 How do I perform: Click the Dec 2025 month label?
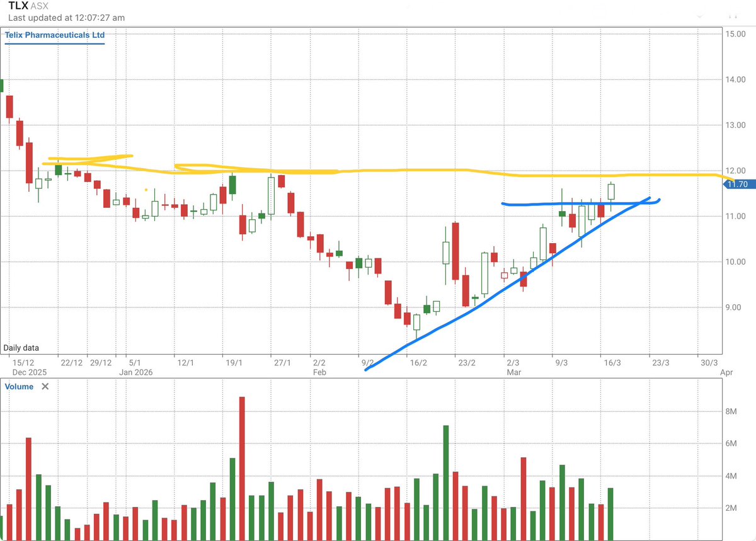[x=30, y=372]
